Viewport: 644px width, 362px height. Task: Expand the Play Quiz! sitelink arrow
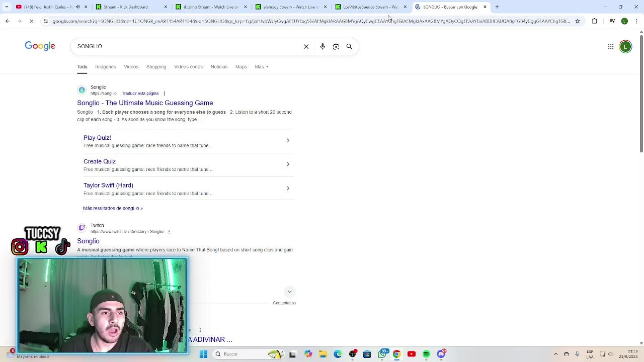(x=288, y=140)
